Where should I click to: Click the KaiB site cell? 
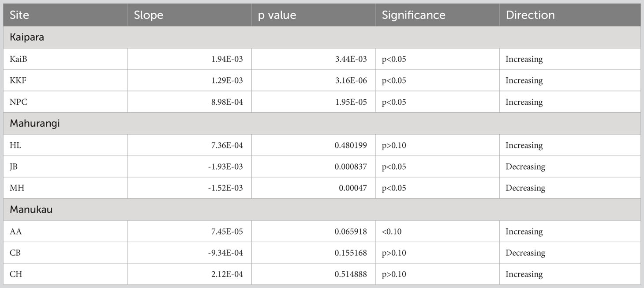pos(65,59)
